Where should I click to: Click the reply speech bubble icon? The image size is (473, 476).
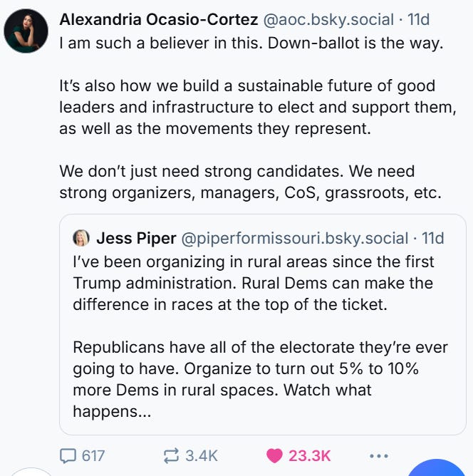pyautogui.click(x=69, y=455)
